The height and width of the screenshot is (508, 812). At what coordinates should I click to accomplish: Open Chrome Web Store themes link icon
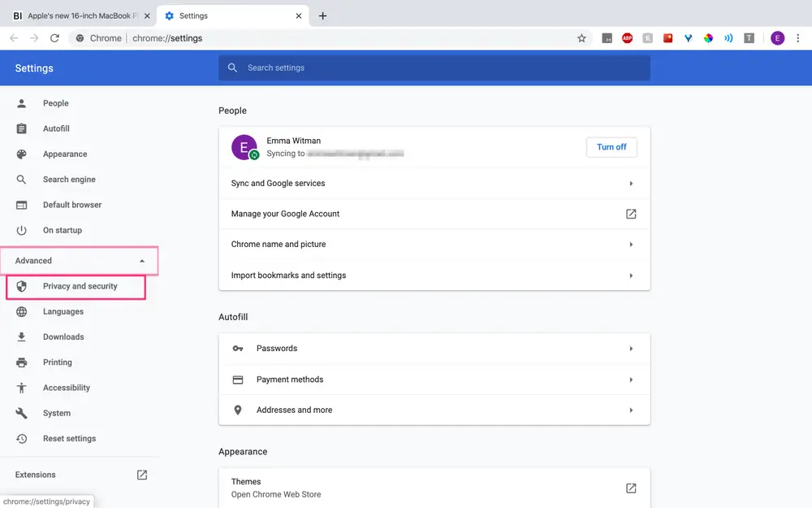631,488
